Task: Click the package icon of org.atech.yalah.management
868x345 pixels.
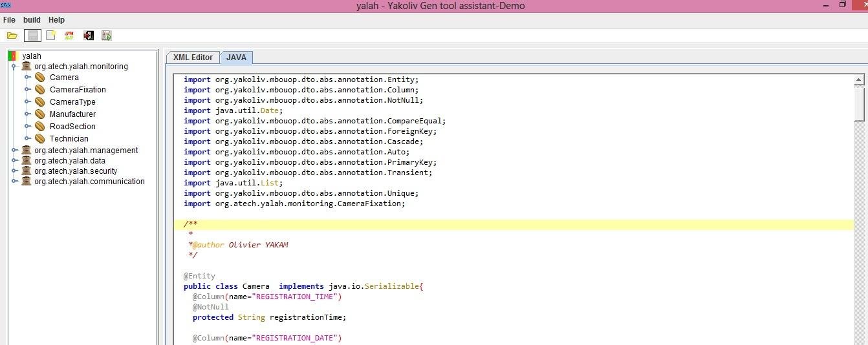Action: (x=27, y=150)
